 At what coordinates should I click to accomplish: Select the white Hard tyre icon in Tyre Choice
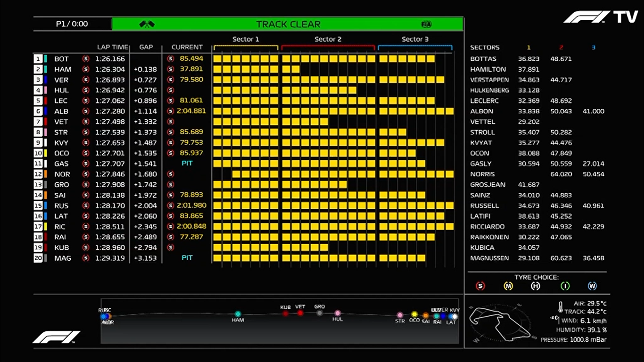click(x=536, y=286)
